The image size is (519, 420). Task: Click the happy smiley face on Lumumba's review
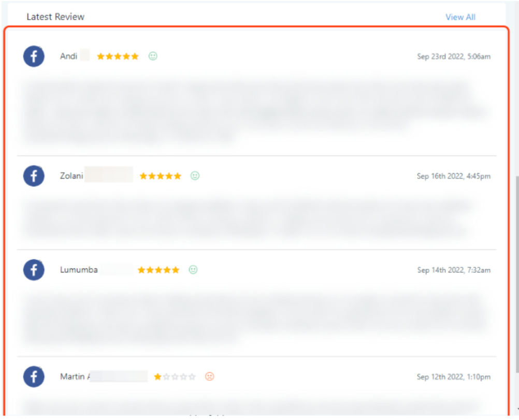193,270
